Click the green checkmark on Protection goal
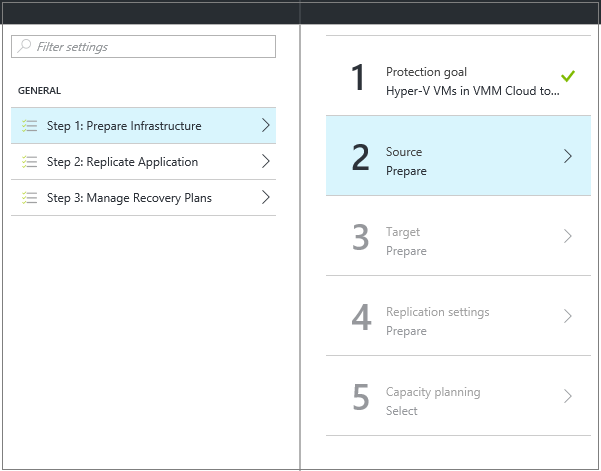The image size is (601, 471). coord(567,76)
